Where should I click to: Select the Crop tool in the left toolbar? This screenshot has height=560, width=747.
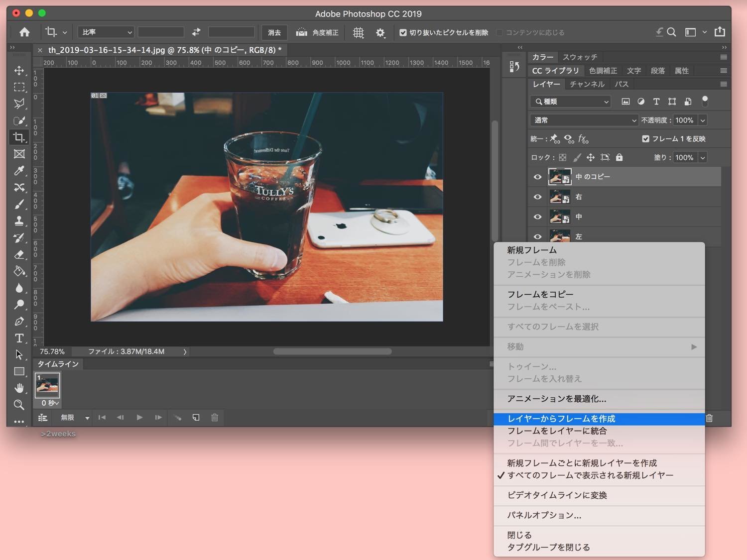click(19, 137)
